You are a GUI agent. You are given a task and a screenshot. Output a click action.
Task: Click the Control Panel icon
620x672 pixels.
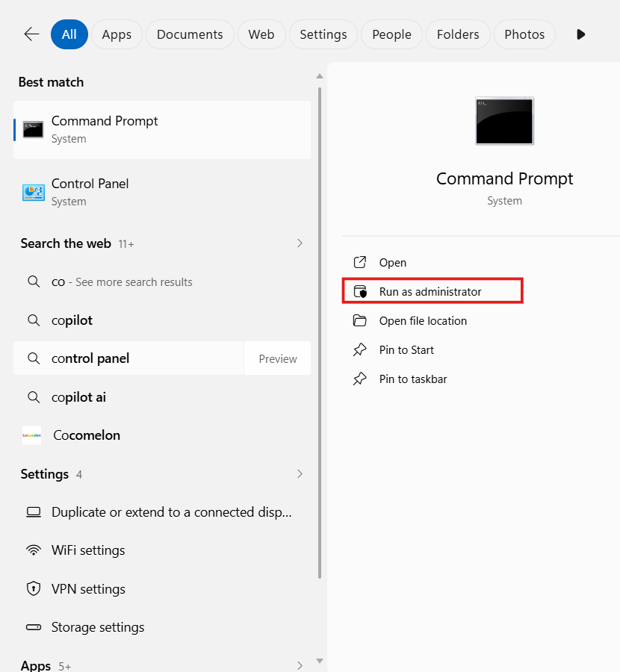pyautogui.click(x=33, y=193)
